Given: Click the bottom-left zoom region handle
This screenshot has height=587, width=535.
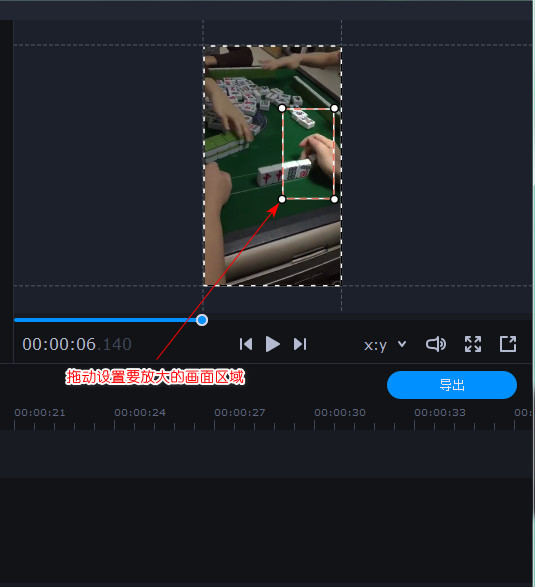Looking at the screenshot, I should [282, 199].
